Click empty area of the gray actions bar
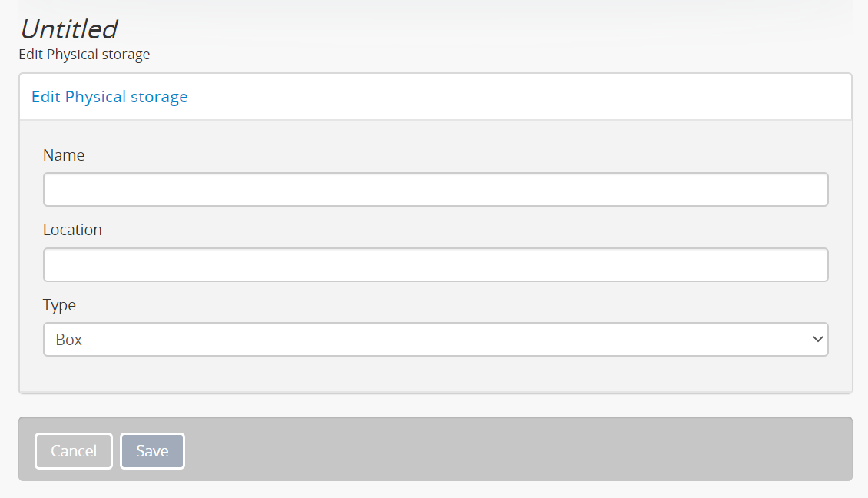 pyautogui.click(x=515, y=450)
